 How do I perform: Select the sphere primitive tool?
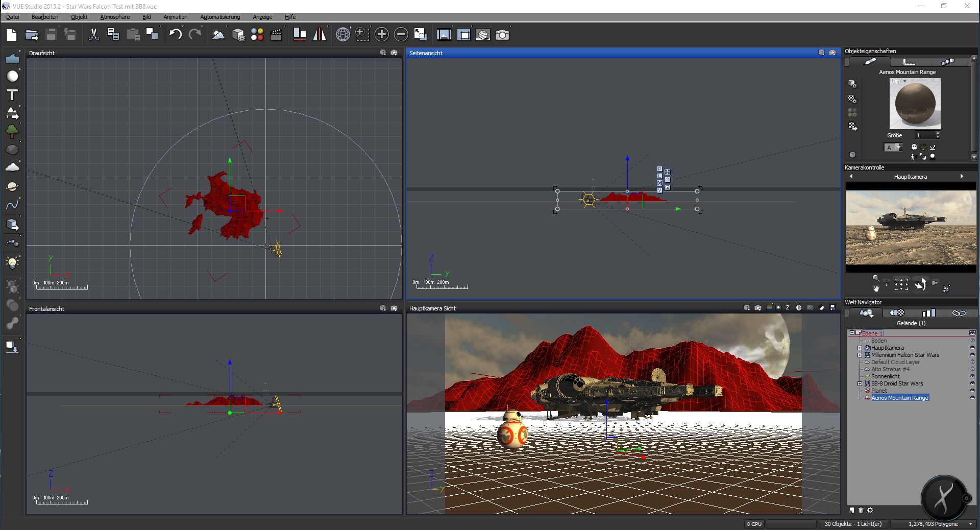pyautogui.click(x=12, y=76)
